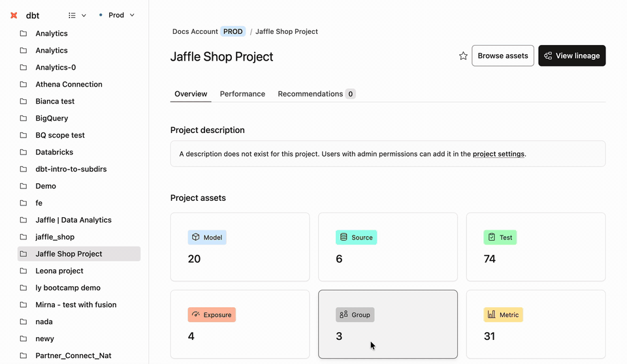Switch to the Performance tab
Viewport: 627px width, 364px height.
coord(242,94)
